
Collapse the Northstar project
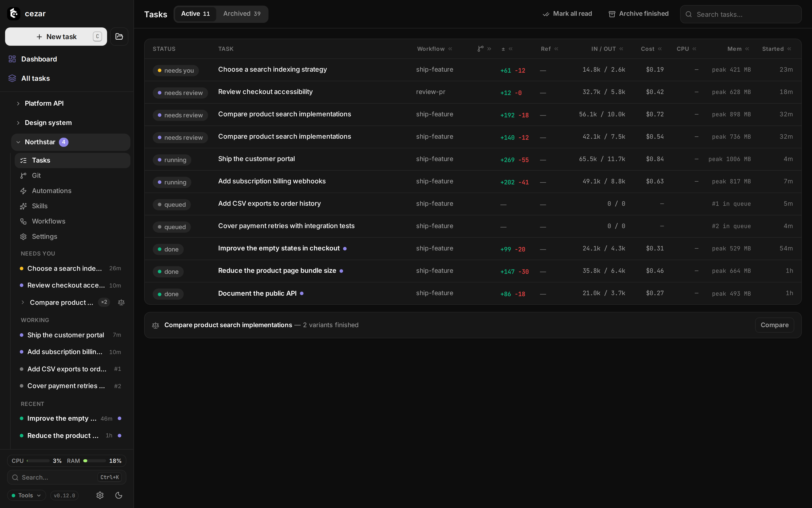click(x=19, y=142)
